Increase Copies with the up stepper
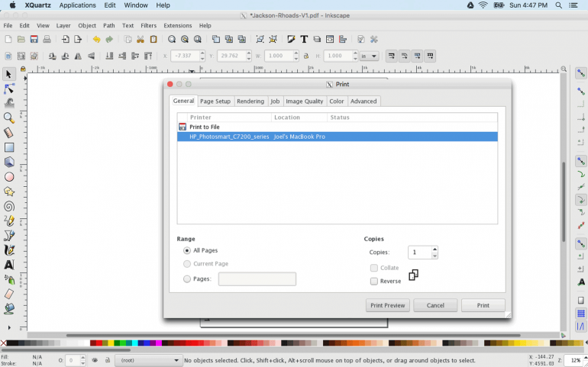Viewport: 588px width, 367px height. pyautogui.click(x=435, y=249)
